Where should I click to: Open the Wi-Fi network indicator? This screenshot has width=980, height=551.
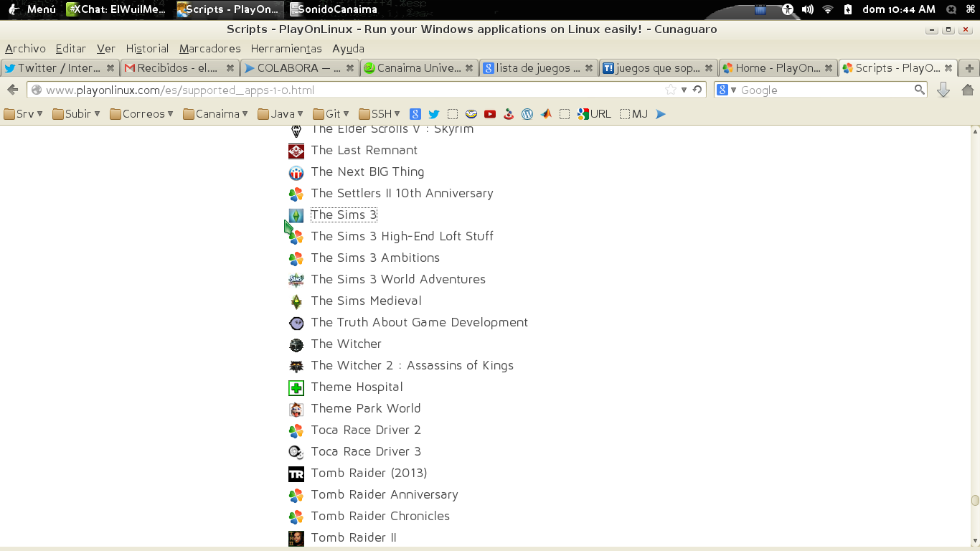coord(828,9)
